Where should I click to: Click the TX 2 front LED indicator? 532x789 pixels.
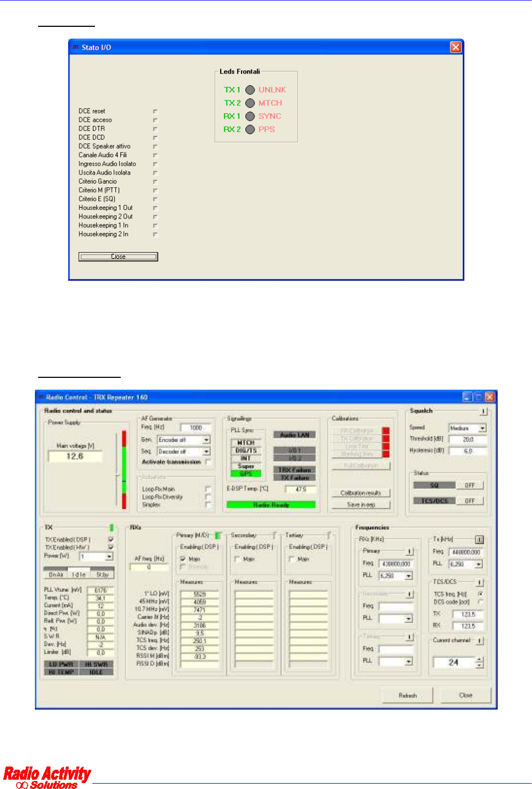(250, 103)
